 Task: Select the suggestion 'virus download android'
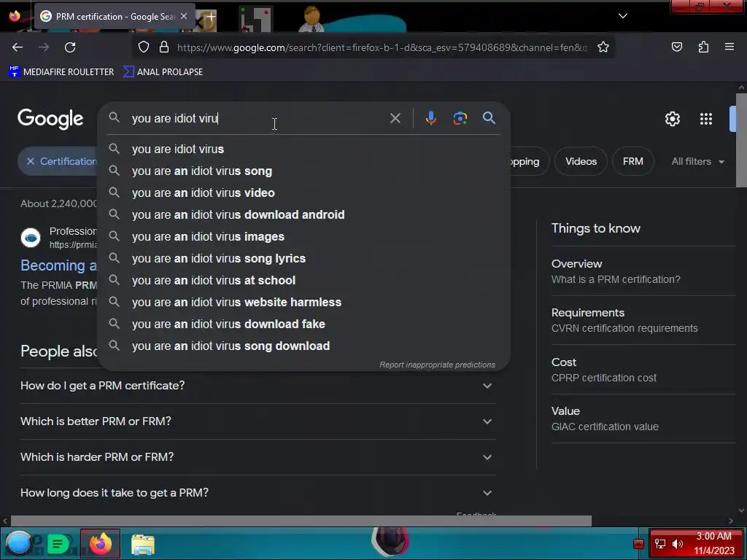(x=304, y=215)
